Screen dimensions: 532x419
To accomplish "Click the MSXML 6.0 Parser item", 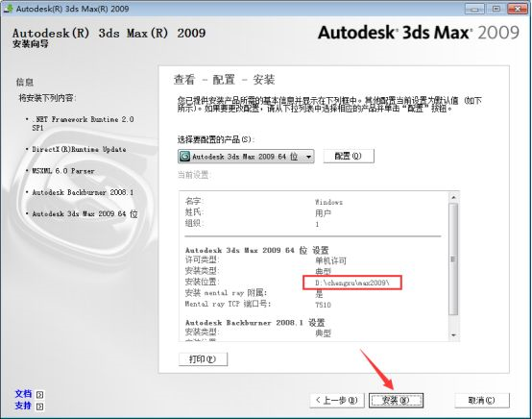I will [63, 171].
